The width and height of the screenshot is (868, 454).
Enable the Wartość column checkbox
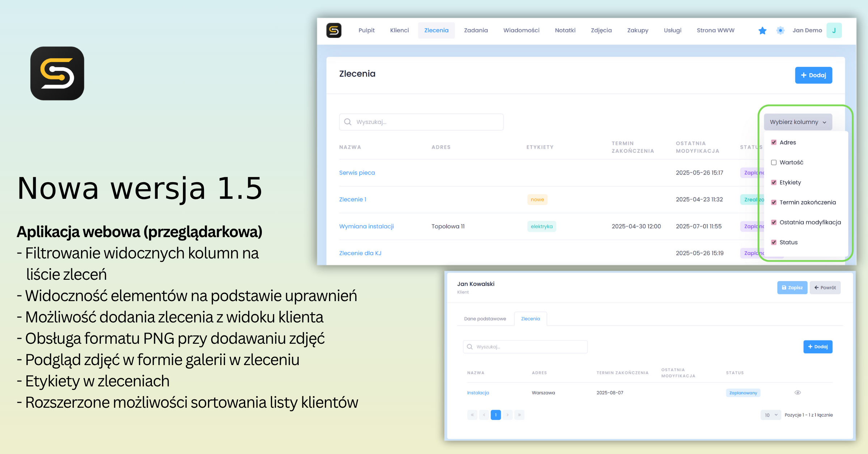pos(774,162)
